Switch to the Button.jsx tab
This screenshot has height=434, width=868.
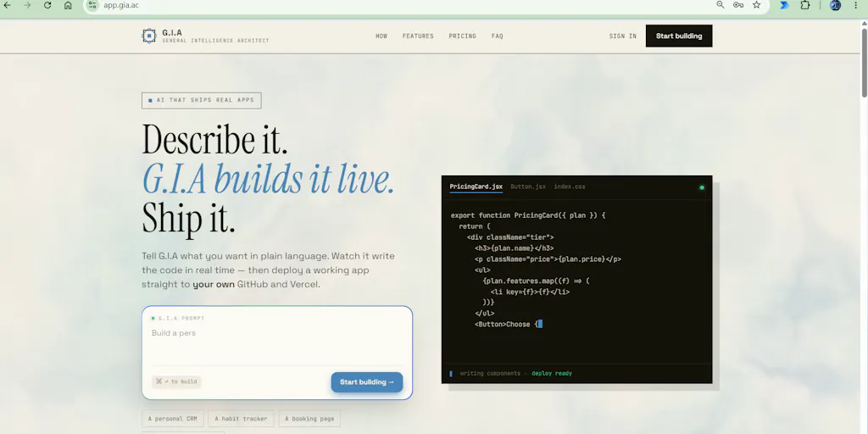click(528, 186)
